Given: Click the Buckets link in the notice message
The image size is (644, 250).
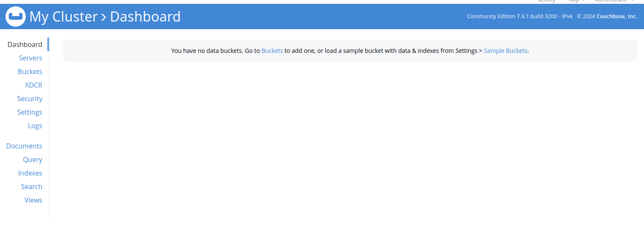Looking at the screenshot, I should click(272, 51).
